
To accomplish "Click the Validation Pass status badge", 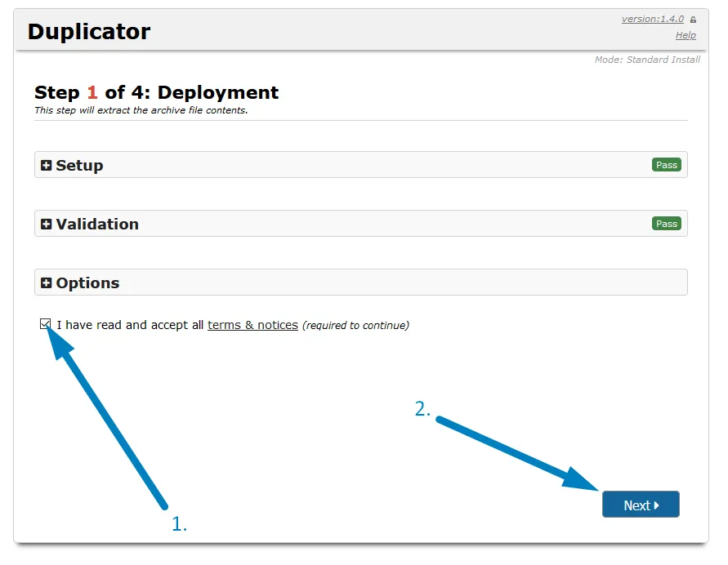I will [x=666, y=224].
